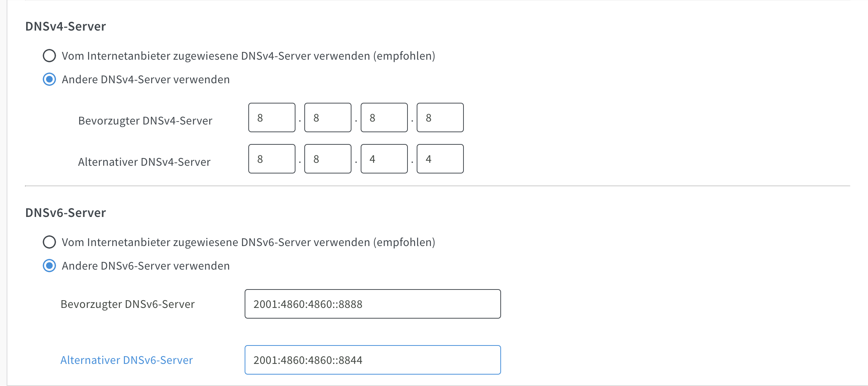Click the 'Bevorzugter DNSv6-Server' label
This screenshot has height=386, width=868.
coord(127,304)
